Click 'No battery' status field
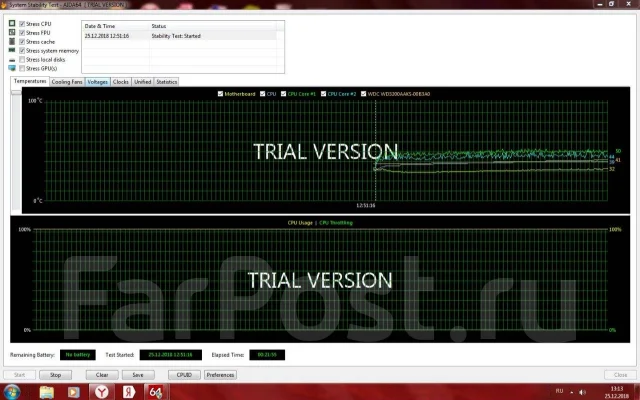This screenshot has height=400, width=640. (x=78, y=355)
